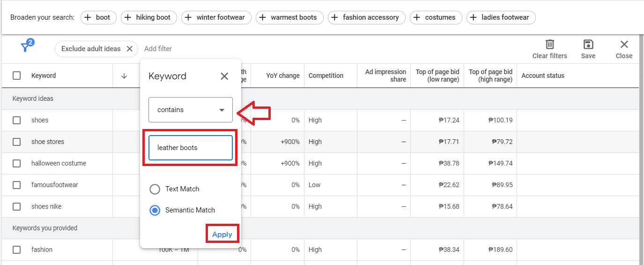Click the 'Keyword ideas' section label

(33, 98)
